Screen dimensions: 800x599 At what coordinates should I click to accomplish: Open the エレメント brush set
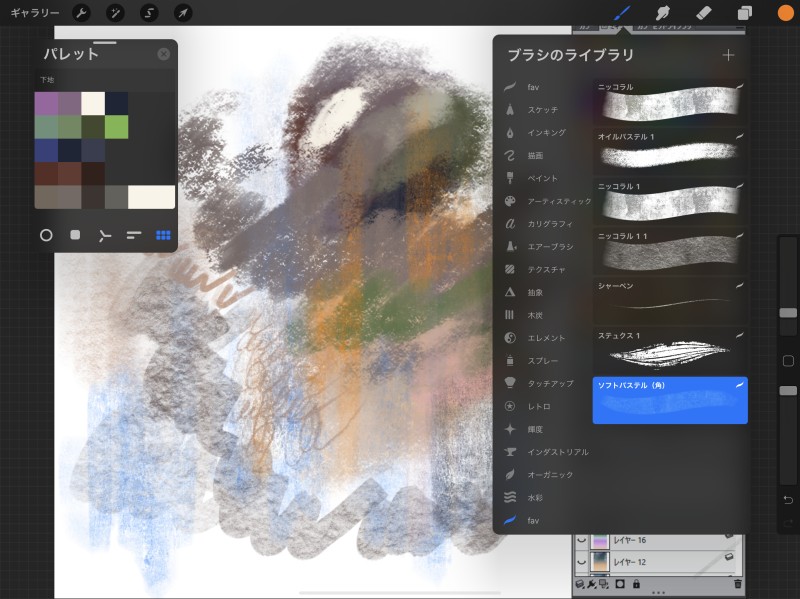546,338
